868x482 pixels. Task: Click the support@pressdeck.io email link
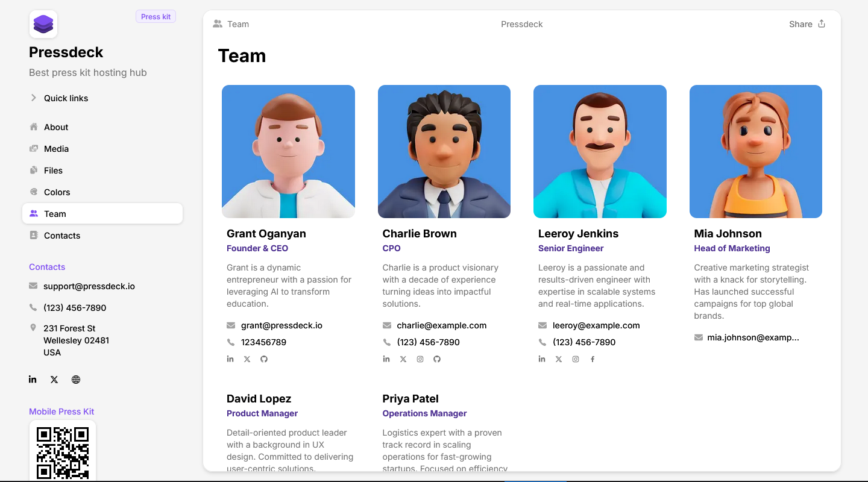pos(89,286)
